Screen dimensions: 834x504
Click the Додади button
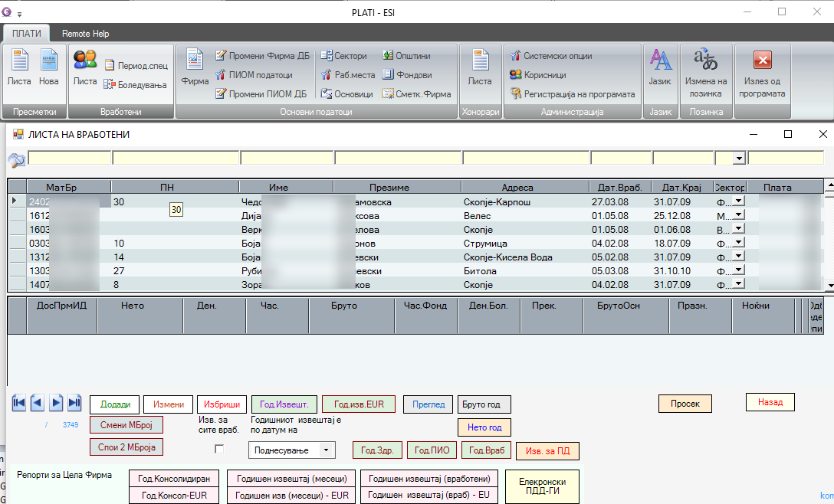tap(115, 404)
